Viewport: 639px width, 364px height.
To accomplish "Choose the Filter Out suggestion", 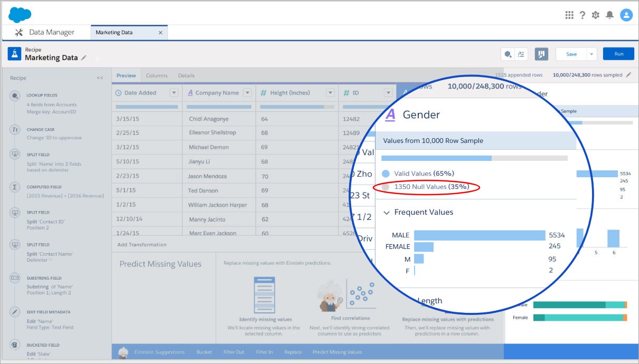I will [x=234, y=352].
